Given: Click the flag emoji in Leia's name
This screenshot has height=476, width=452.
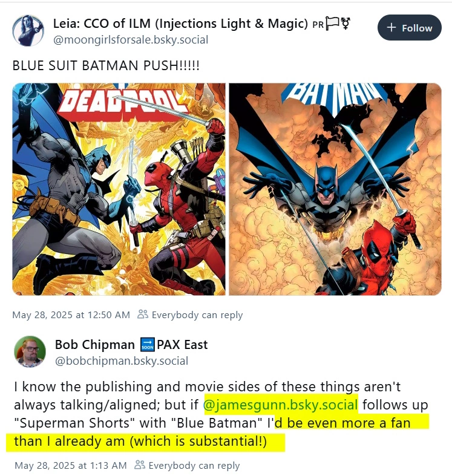Looking at the screenshot, I should (332, 24).
